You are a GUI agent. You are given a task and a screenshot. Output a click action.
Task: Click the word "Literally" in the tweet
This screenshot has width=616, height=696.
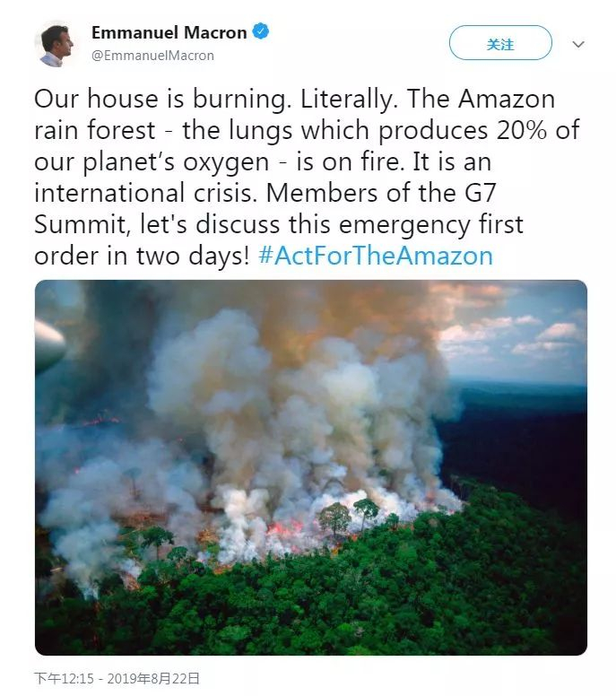(x=322, y=99)
